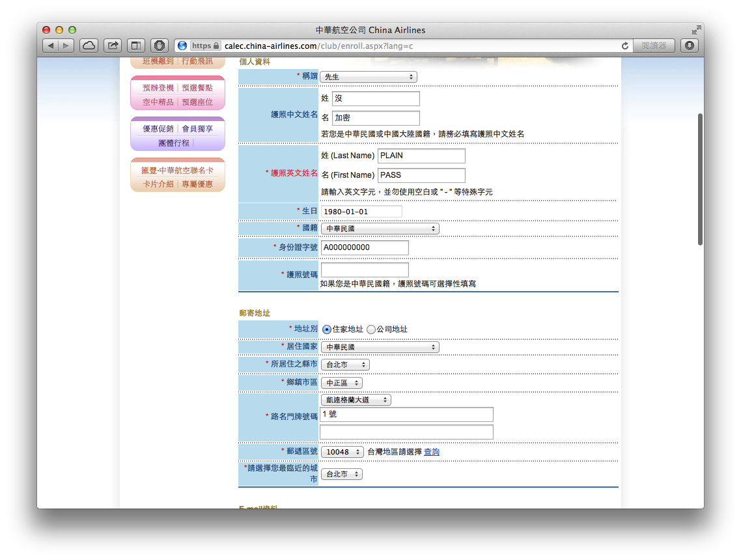This screenshot has height=560, width=741.
Task: Open the 匯豐·中華航空聯名卡 link
Action: coord(177,170)
